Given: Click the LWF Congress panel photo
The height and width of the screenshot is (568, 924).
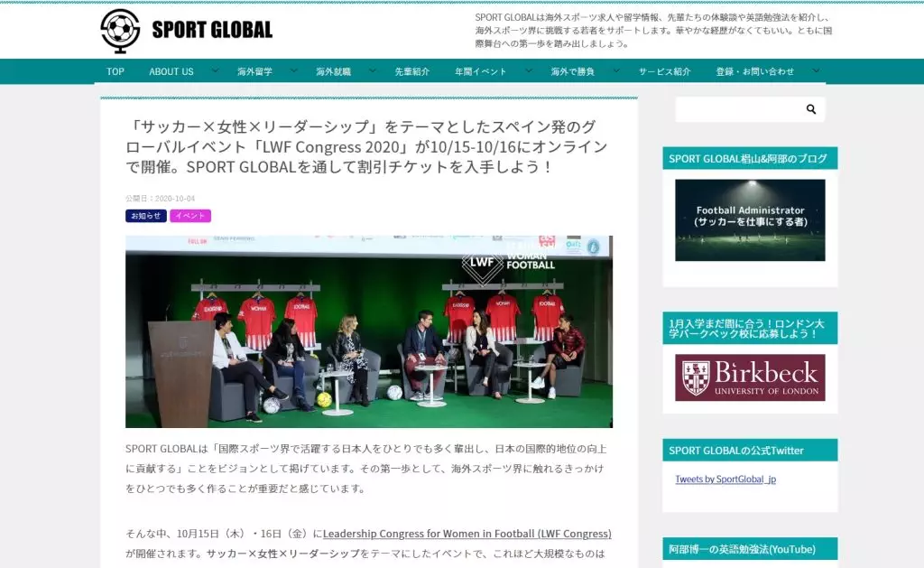Looking at the screenshot, I should 368,331.
